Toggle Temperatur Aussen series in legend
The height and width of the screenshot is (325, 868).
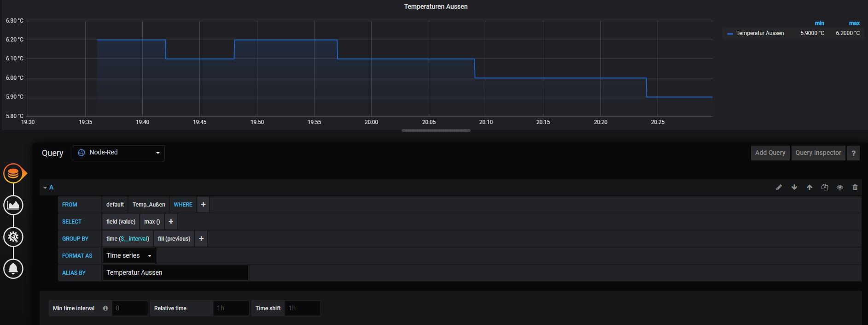coord(760,33)
